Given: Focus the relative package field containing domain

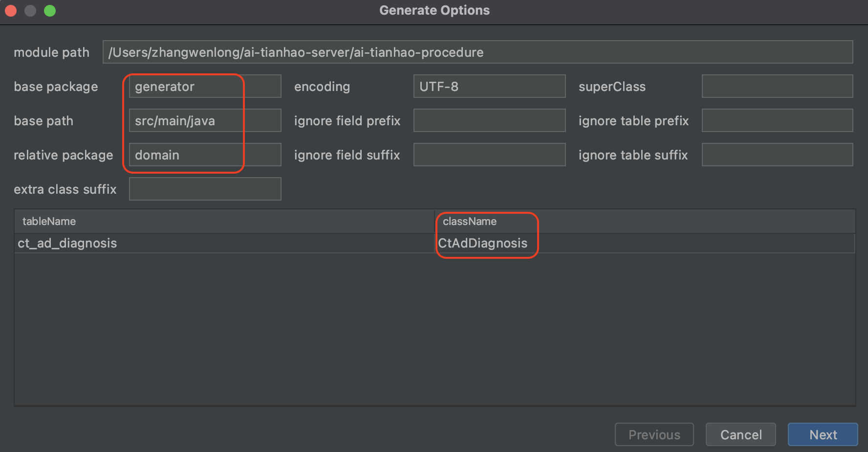Looking at the screenshot, I should (205, 155).
